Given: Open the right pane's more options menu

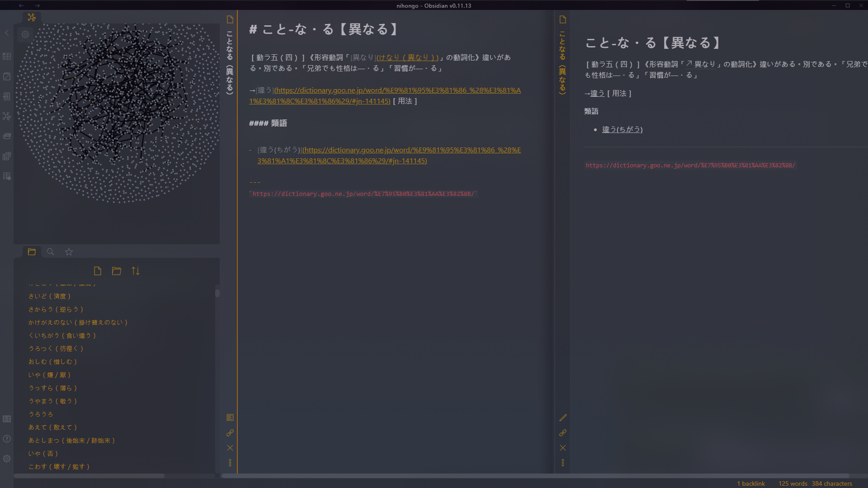Looking at the screenshot, I should pyautogui.click(x=563, y=462).
